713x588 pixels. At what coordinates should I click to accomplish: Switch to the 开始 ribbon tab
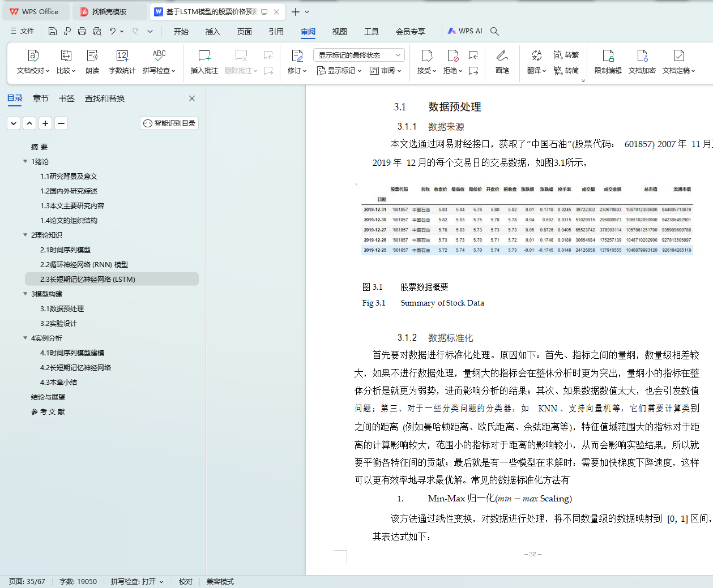[x=181, y=32]
